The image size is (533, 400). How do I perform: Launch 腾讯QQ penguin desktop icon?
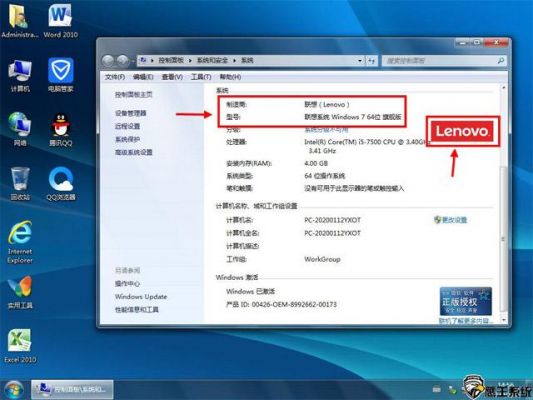(61, 129)
